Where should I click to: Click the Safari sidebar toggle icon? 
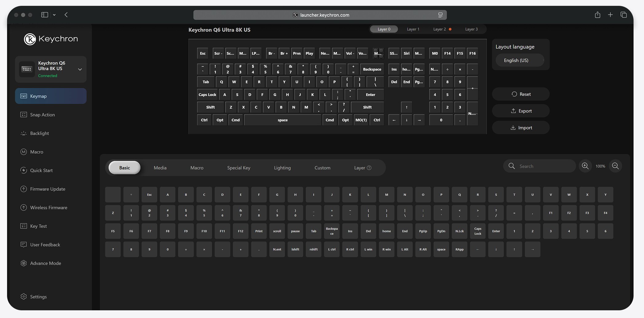[x=45, y=15]
